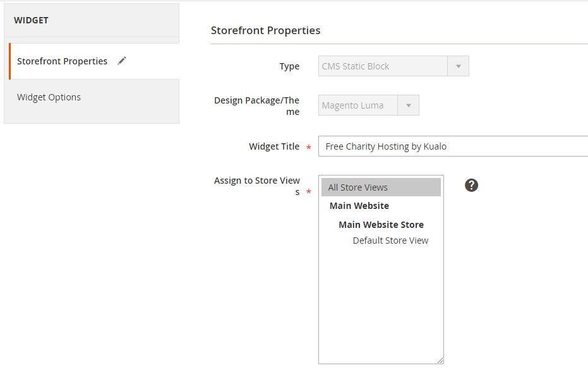Click the help question mark icon
This screenshot has height=368, width=588.
[x=471, y=185]
